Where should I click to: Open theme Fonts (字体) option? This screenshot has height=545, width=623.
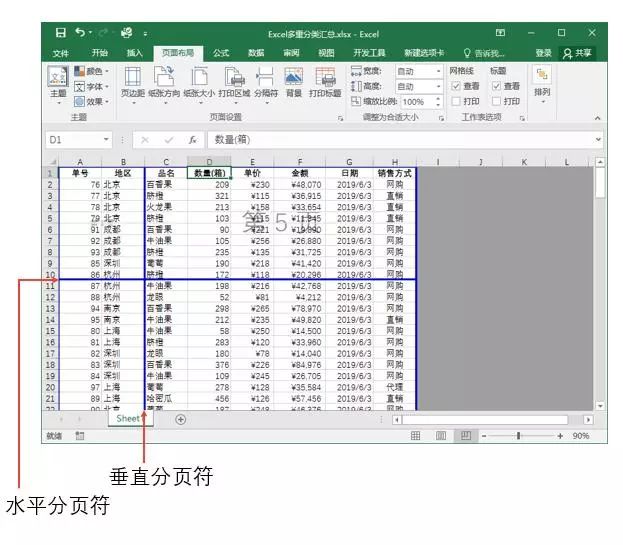(x=91, y=87)
